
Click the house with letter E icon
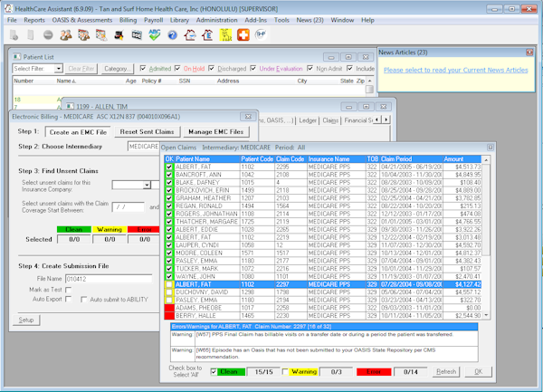(x=207, y=35)
